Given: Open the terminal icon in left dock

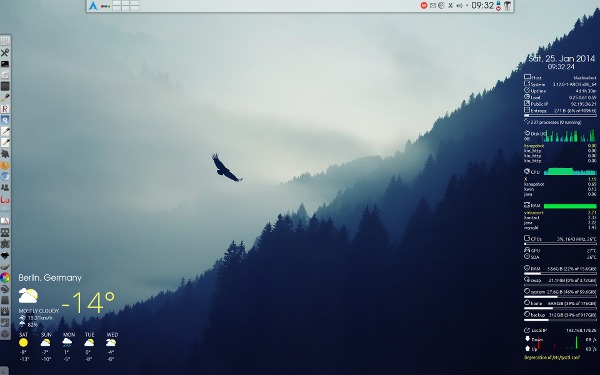Looking at the screenshot, I should pos(5,64).
